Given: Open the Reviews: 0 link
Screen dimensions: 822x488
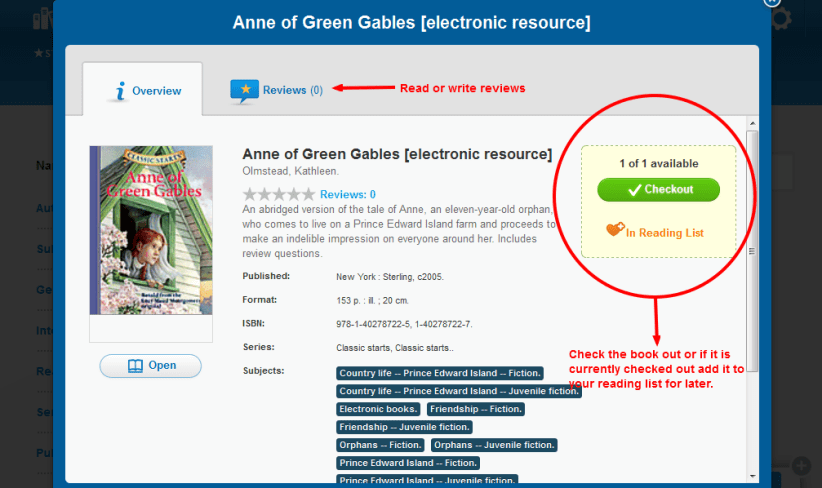Looking at the screenshot, I should point(348,194).
